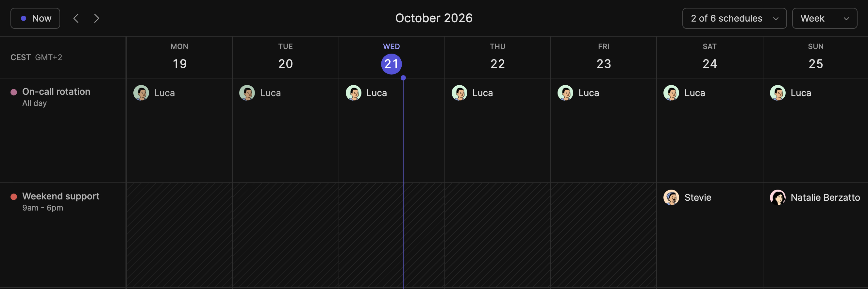Image resolution: width=868 pixels, height=289 pixels.
Task: Click the pink On-call rotation color dot
Action: click(14, 92)
